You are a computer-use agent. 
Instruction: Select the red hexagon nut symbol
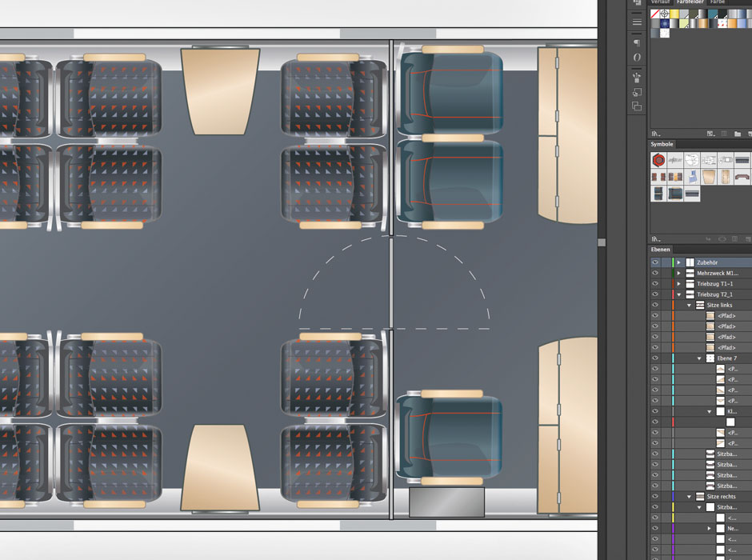(659, 160)
